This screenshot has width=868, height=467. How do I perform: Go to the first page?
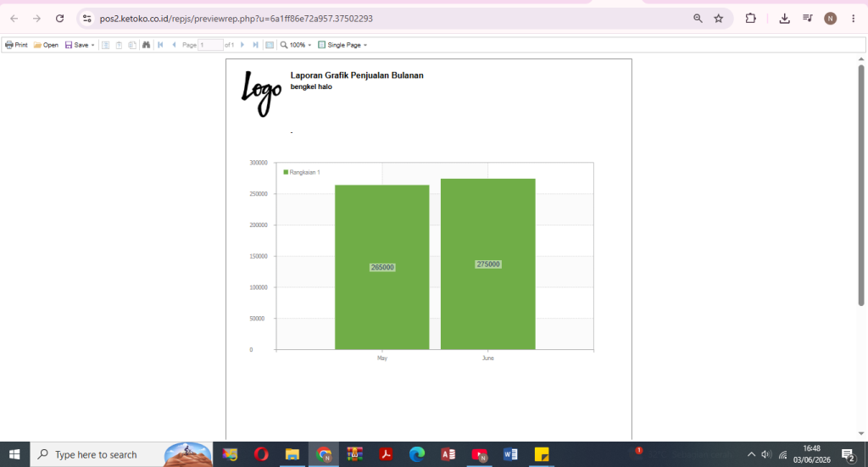point(160,45)
